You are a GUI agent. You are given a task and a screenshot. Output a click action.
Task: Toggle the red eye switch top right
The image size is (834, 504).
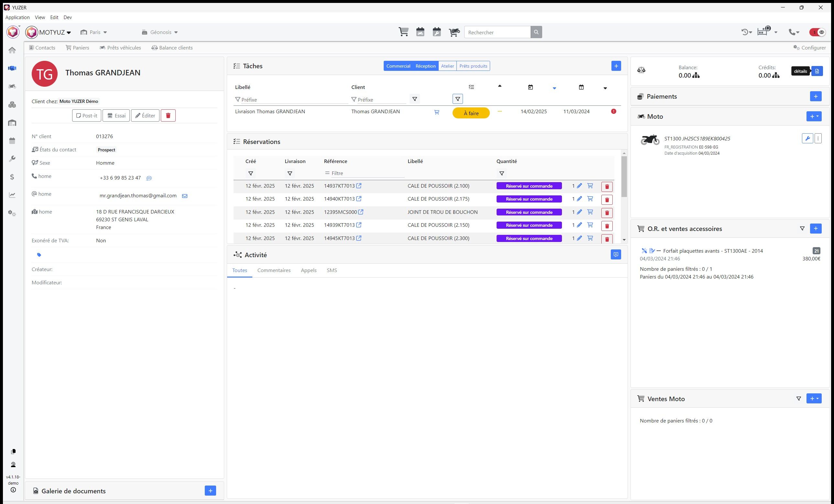818,32
